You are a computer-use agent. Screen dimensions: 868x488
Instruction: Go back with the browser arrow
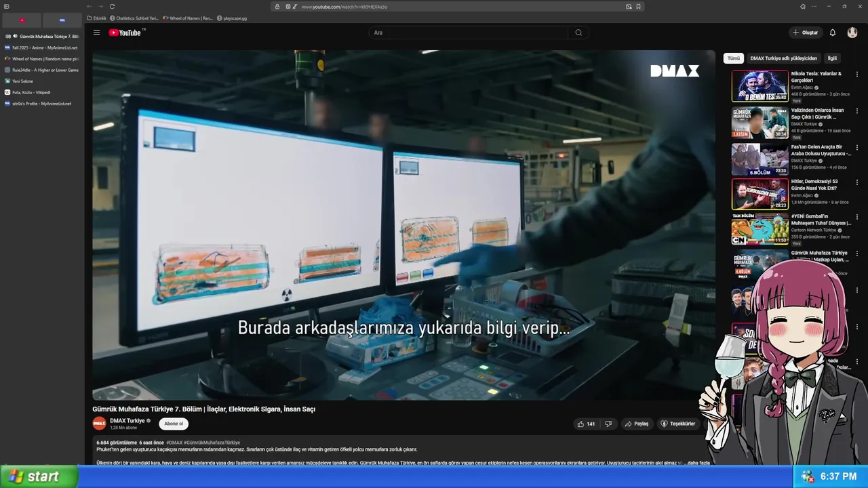pos(89,6)
